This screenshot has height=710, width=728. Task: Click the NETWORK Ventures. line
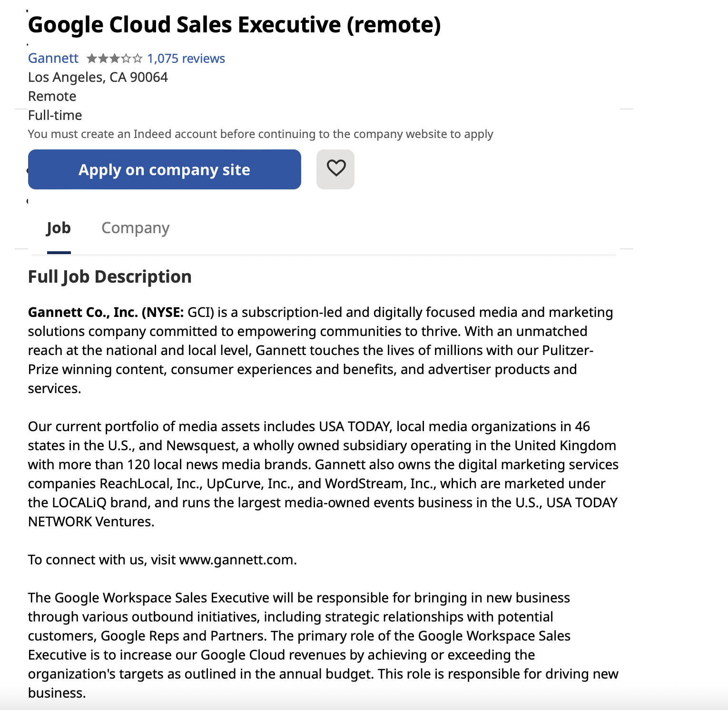pyautogui.click(x=91, y=522)
